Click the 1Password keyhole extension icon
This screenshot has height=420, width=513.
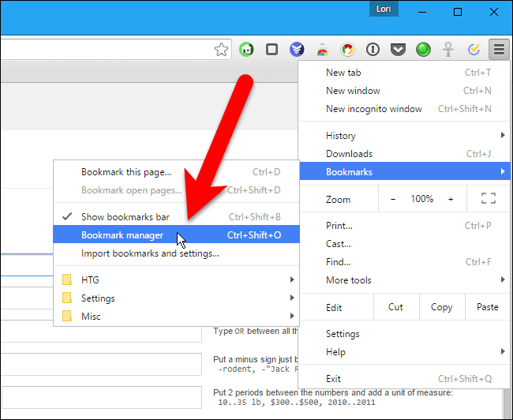[373, 50]
